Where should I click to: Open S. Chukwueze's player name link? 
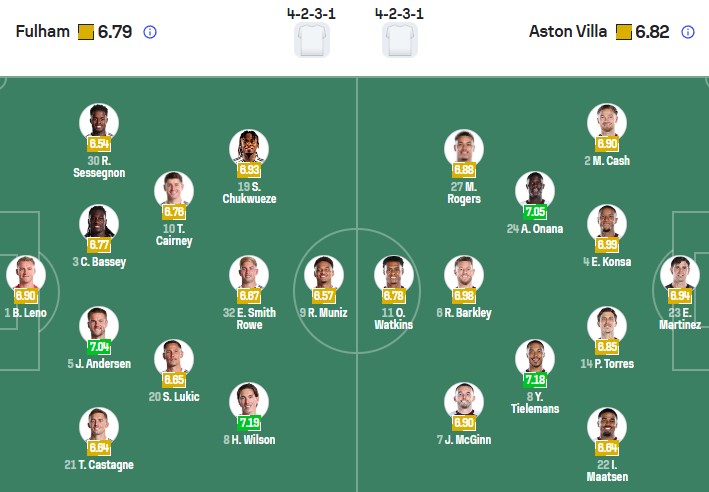tap(249, 192)
